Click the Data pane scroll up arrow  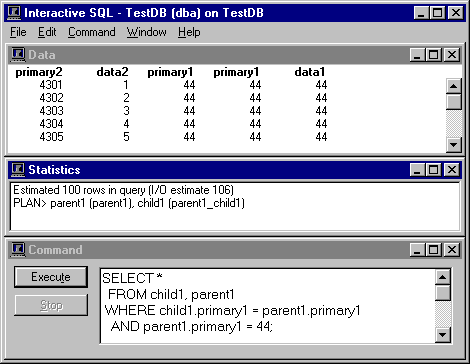coord(454,86)
